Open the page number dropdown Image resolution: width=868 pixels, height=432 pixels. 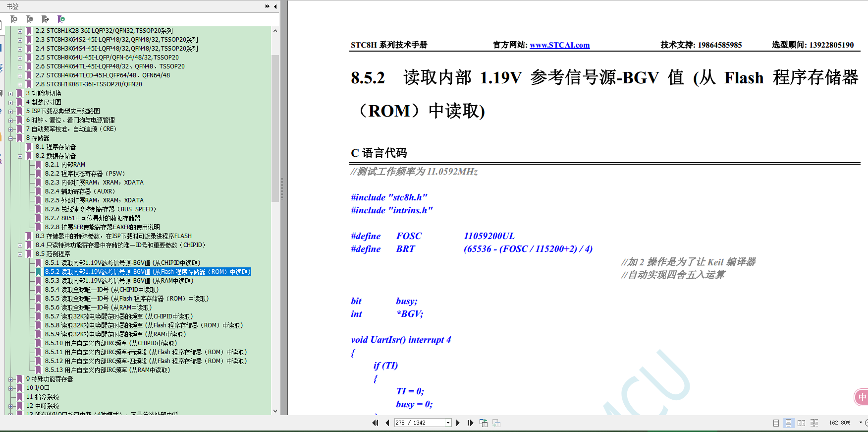[448, 423]
